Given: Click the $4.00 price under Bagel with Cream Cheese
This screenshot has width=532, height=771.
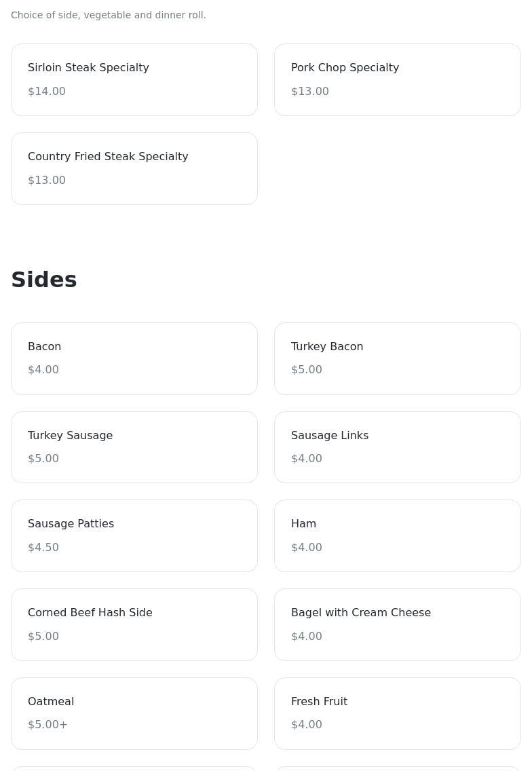Looking at the screenshot, I should pyautogui.click(x=306, y=636).
